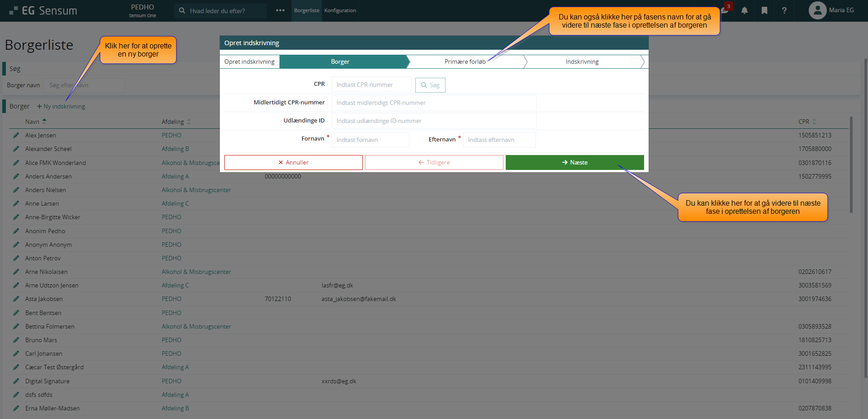The image size is (868, 419).
Task: Focus the Fornavn input field
Action: 370,140
